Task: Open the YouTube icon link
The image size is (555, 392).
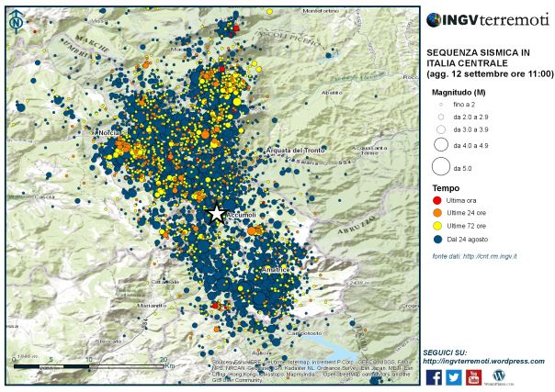Action: (x=473, y=377)
